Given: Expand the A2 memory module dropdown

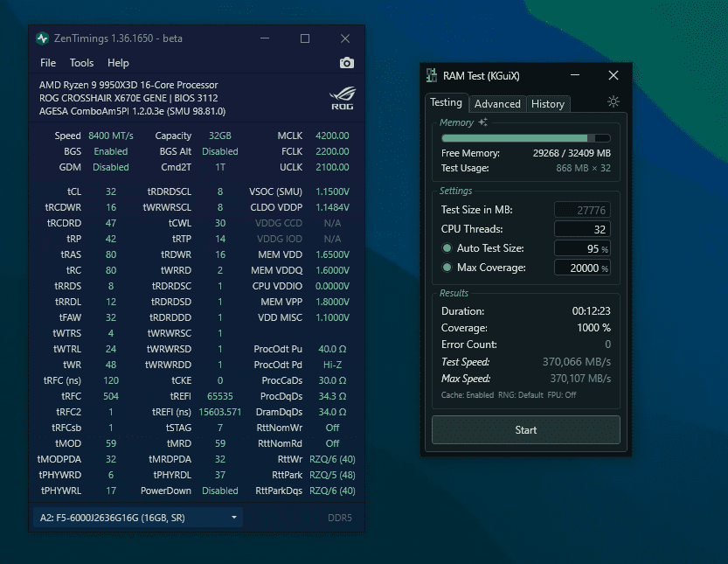Looking at the screenshot, I should [x=138, y=518].
